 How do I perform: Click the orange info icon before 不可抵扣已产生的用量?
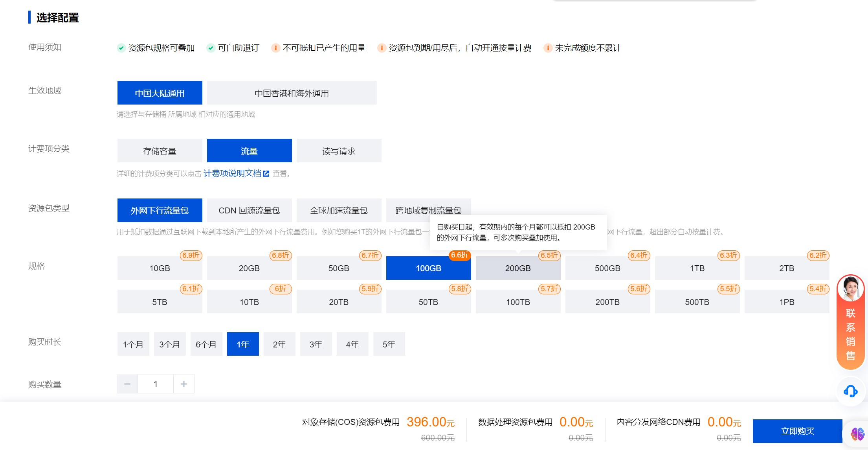275,48
